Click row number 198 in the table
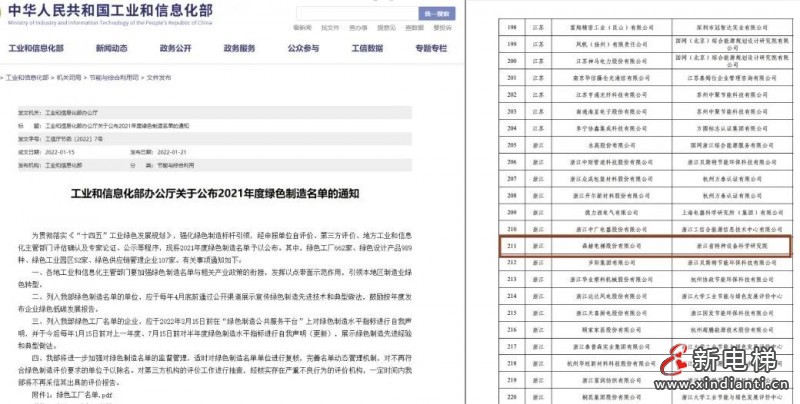The width and height of the screenshot is (800, 404). pyautogui.click(x=512, y=28)
